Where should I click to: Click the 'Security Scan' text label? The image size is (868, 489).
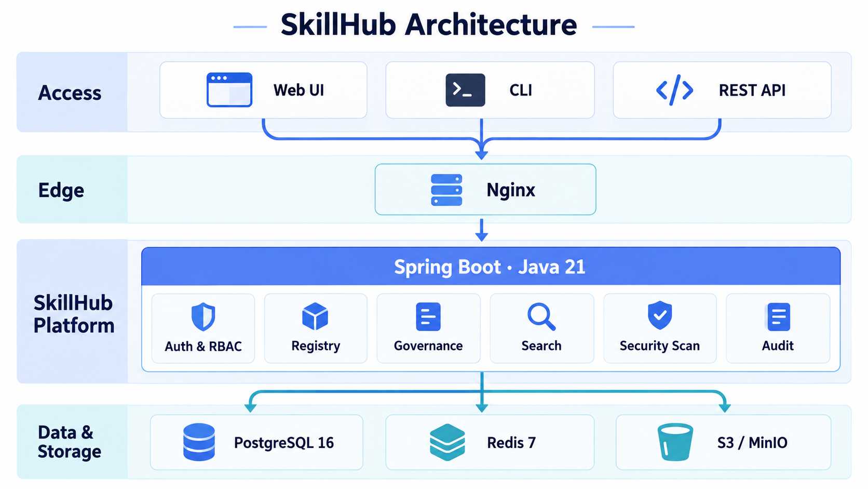[660, 347]
